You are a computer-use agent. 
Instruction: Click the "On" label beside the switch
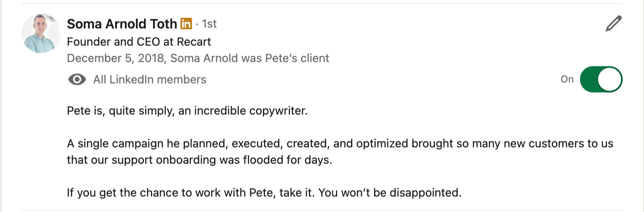tap(567, 79)
